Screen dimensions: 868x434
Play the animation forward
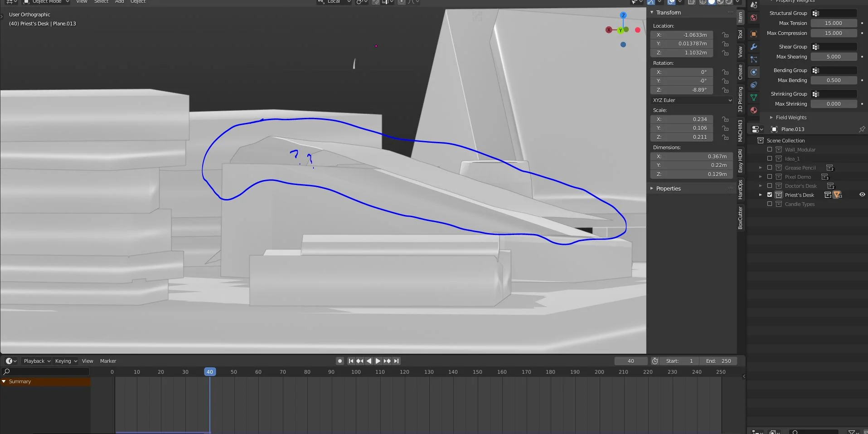[378, 361]
